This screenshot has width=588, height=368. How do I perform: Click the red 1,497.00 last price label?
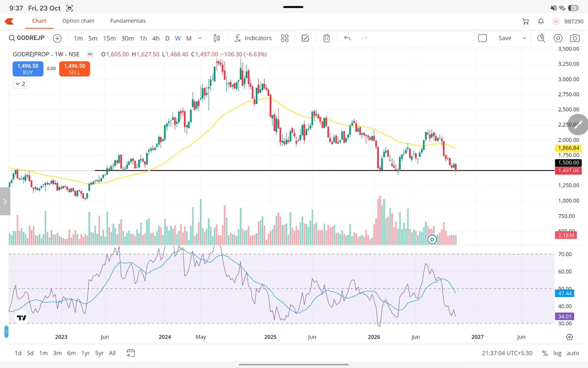click(x=568, y=171)
